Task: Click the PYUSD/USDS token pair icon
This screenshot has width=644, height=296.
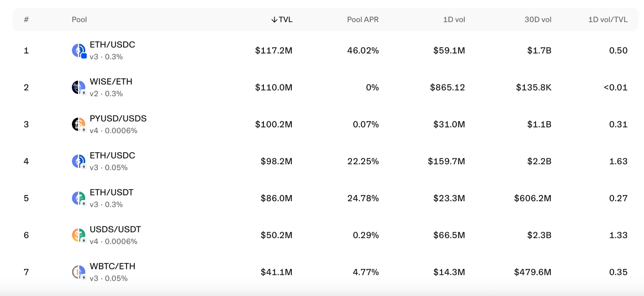Action: tap(79, 125)
